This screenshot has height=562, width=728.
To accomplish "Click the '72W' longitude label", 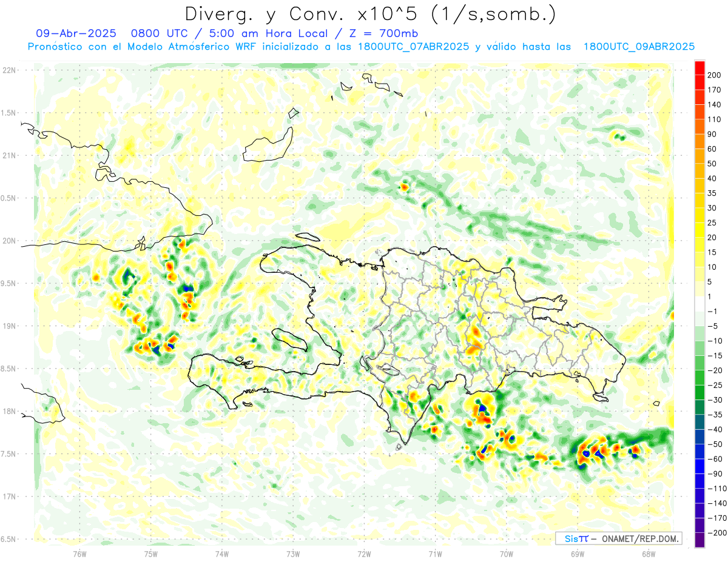I will pos(364,554).
